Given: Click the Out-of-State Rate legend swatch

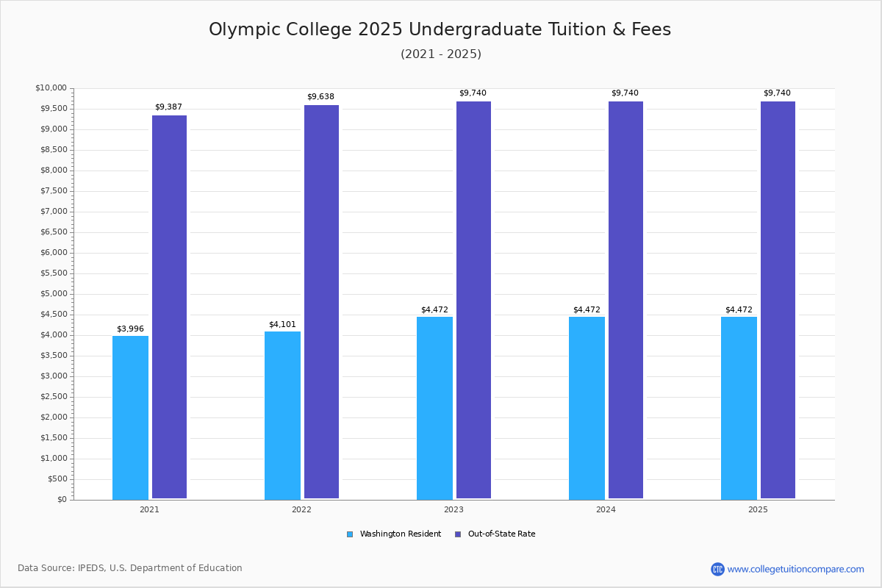Looking at the screenshot, I should click(x=458, y=534).
